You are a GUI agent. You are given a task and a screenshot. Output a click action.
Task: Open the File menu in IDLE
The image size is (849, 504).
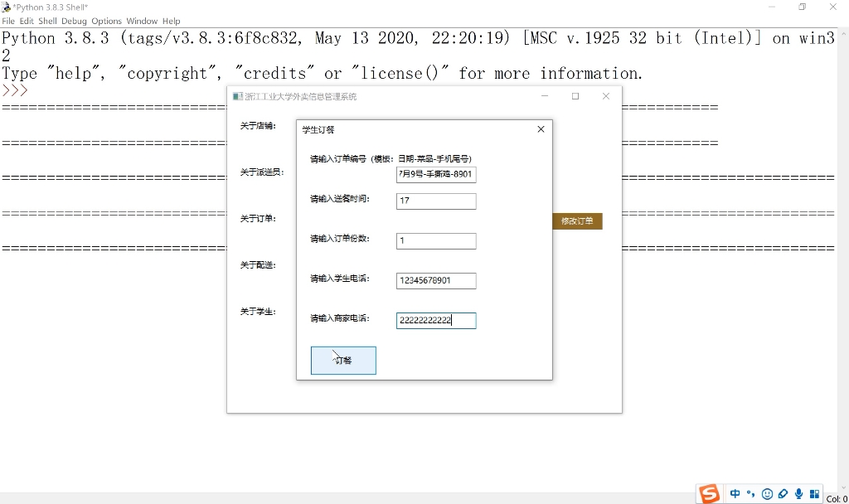8,21
